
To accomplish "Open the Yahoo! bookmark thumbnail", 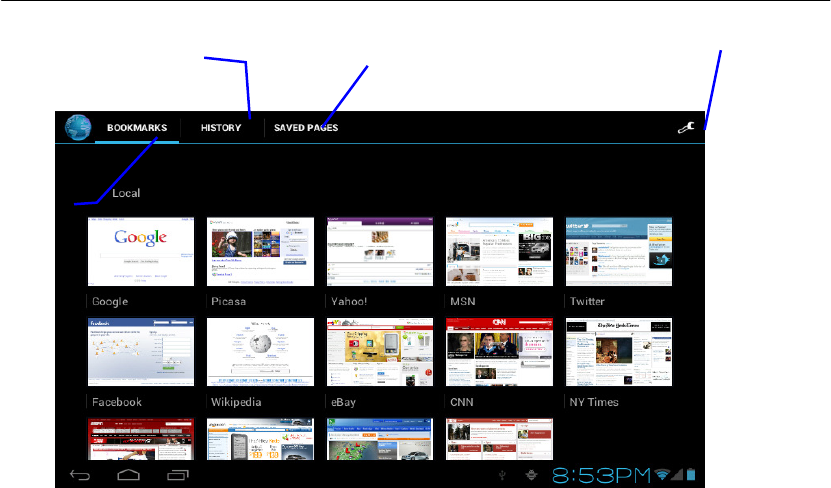I will tap(380, 252).
